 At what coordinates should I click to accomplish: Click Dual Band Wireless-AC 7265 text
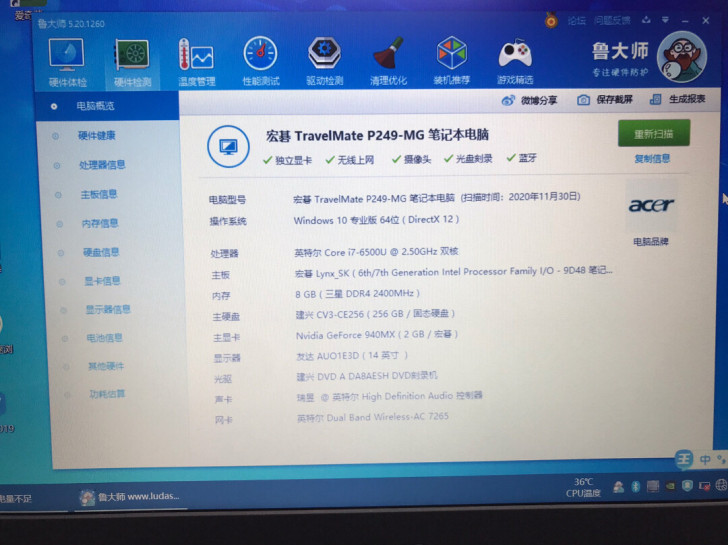click(373, 417)
